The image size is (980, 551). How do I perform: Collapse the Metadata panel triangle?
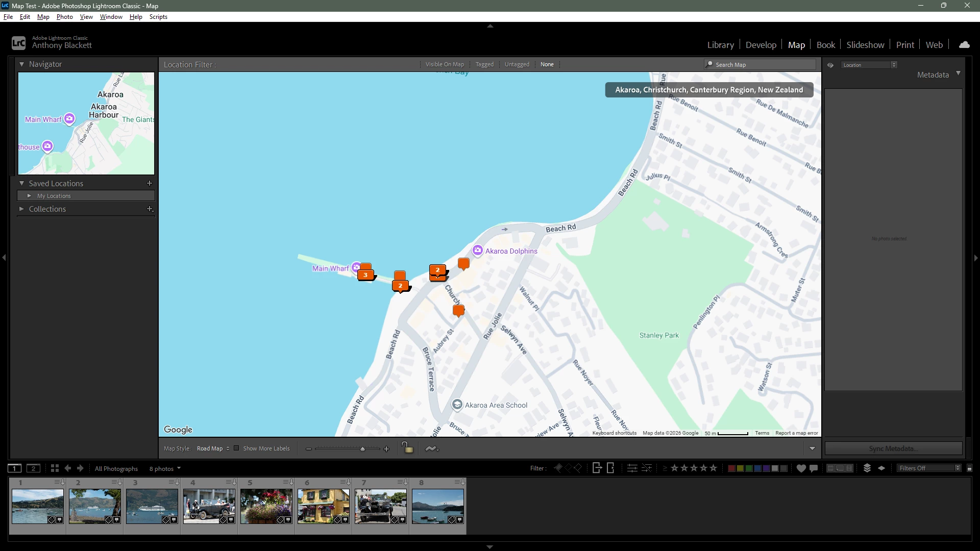click(958, 73)
